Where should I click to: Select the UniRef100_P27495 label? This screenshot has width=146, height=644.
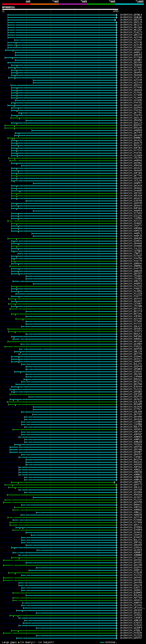click(x=131, y=95)
